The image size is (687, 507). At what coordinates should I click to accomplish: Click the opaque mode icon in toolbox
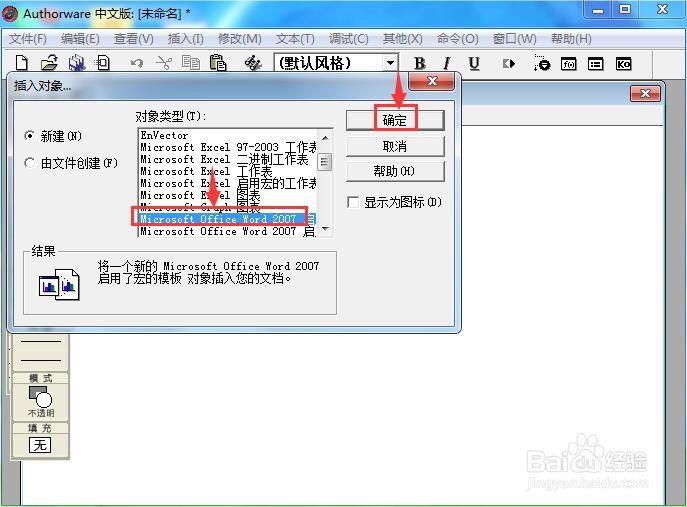[x=40, y=397]
